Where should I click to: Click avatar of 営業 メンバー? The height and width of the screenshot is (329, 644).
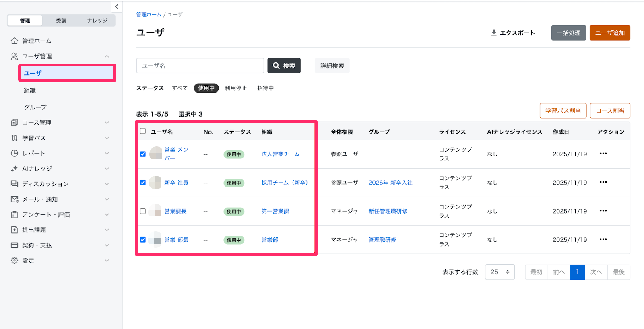pos(155,153)
